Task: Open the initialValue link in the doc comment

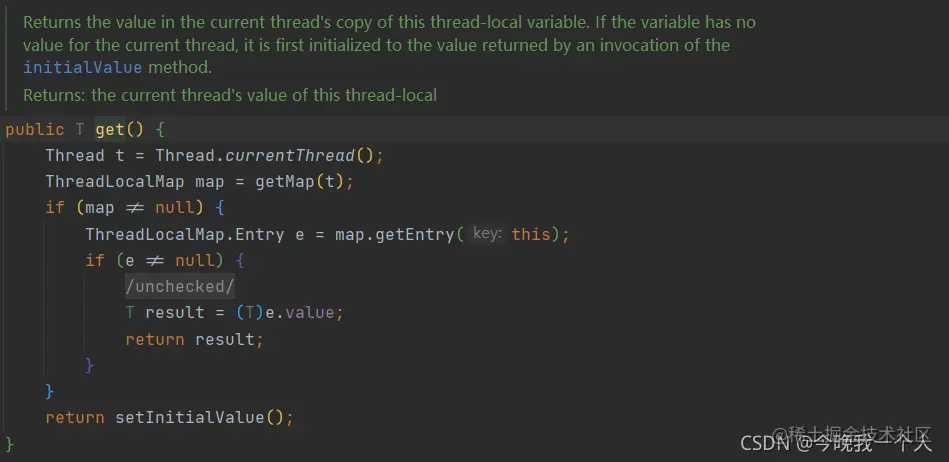Action: pyautogui.click(x=82, y=67)
